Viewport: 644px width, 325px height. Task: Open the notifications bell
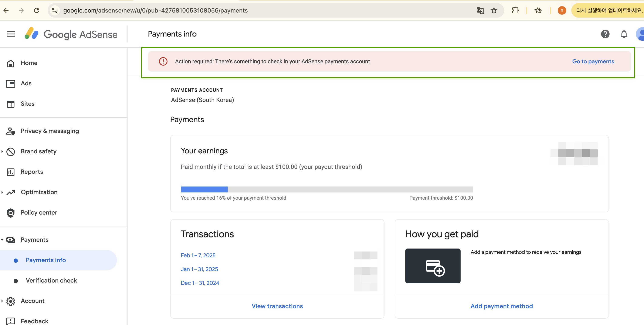(x=624, y=34)
